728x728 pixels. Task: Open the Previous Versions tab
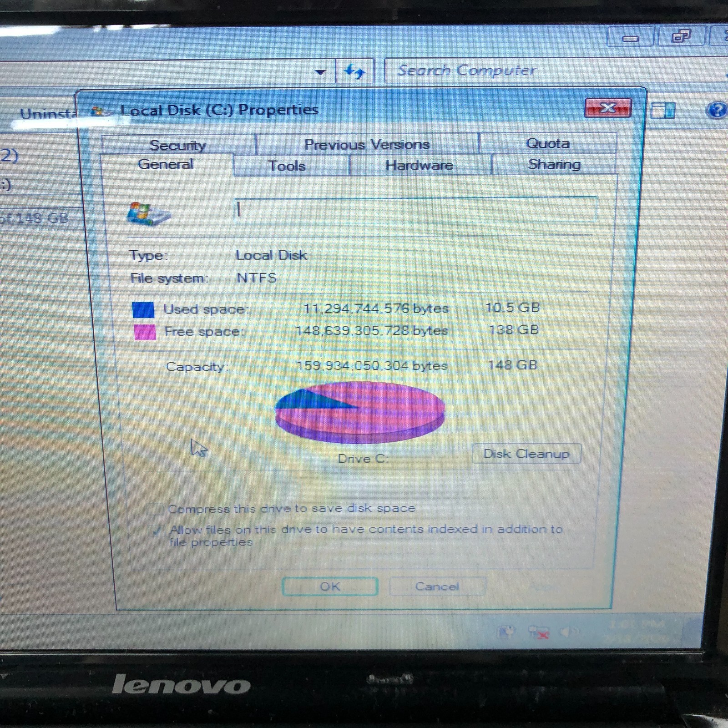367,144
